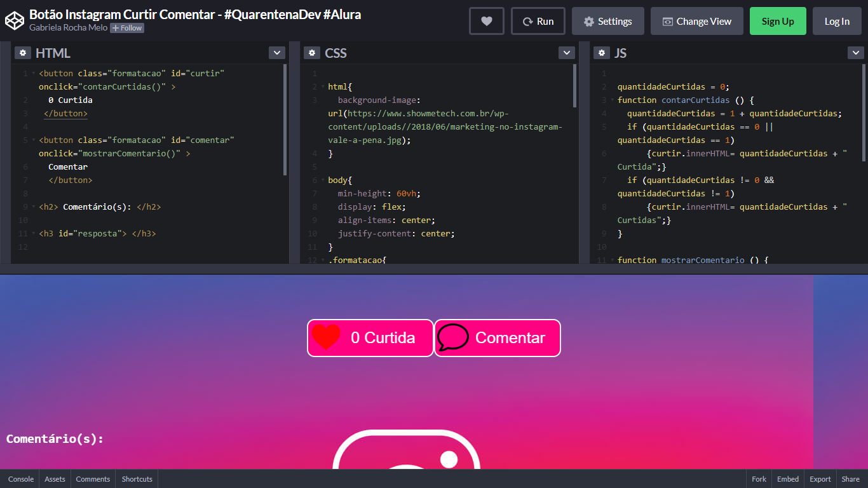The width and height of the screenshot is (868, 488).
Task: Click the red heart icon in preview
Action: point(327,337)
